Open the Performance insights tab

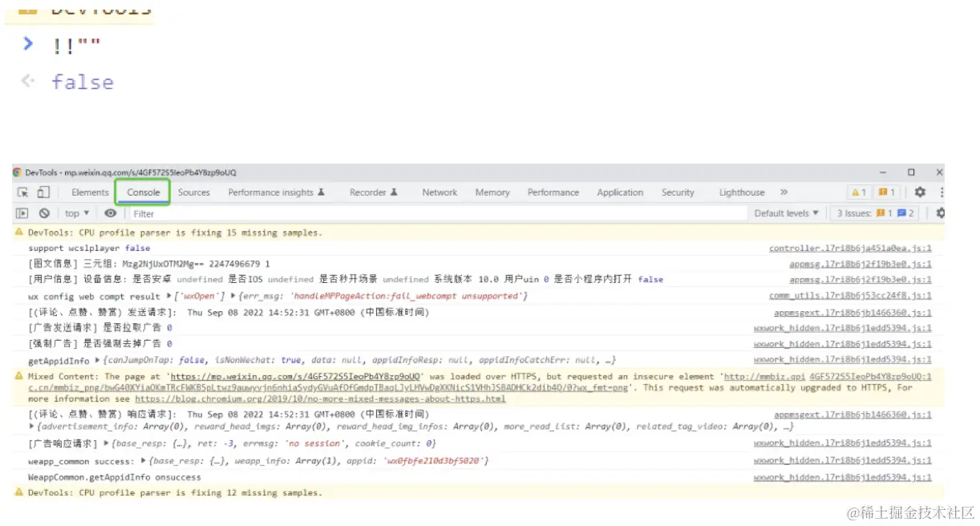click(276, 192)
